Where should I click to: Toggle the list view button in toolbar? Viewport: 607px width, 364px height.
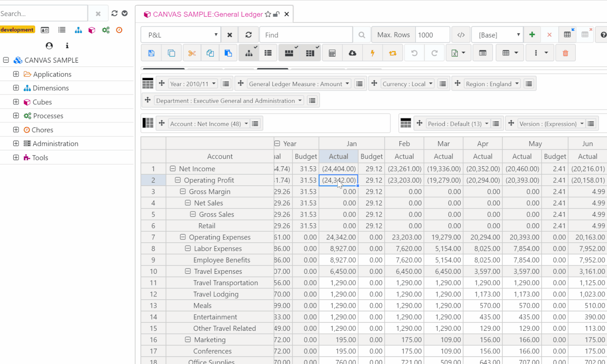(x=268, y=53)
